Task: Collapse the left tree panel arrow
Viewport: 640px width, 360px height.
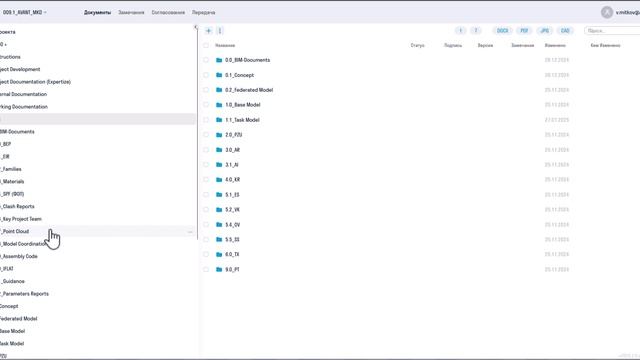Action: [196, 27]
